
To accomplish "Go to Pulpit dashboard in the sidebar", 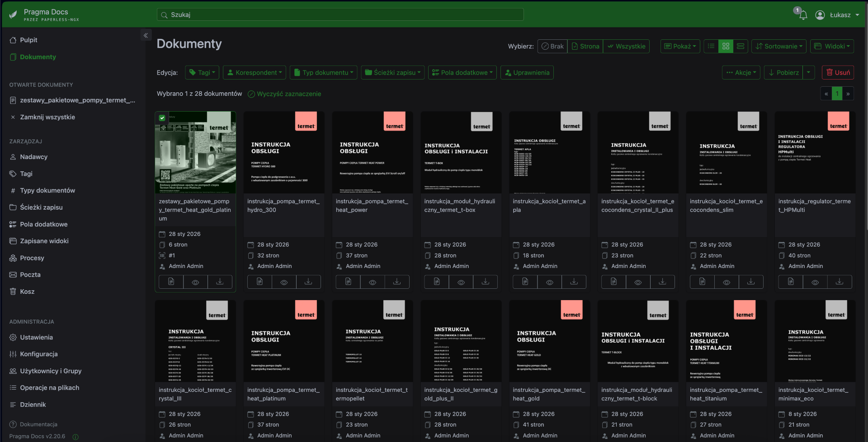I will [28, 40].
